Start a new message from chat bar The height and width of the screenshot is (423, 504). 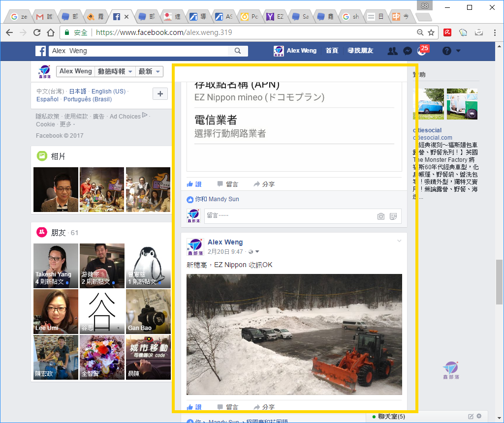[471, 417]
